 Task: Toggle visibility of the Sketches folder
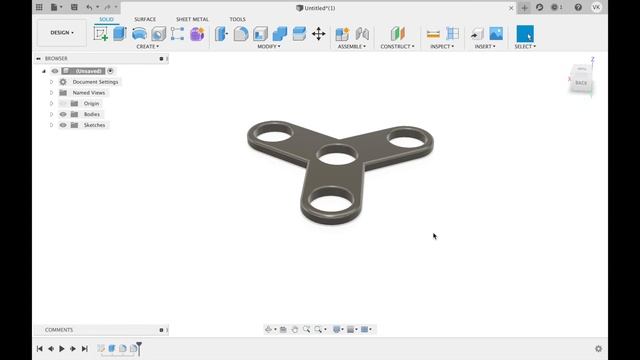63,125
